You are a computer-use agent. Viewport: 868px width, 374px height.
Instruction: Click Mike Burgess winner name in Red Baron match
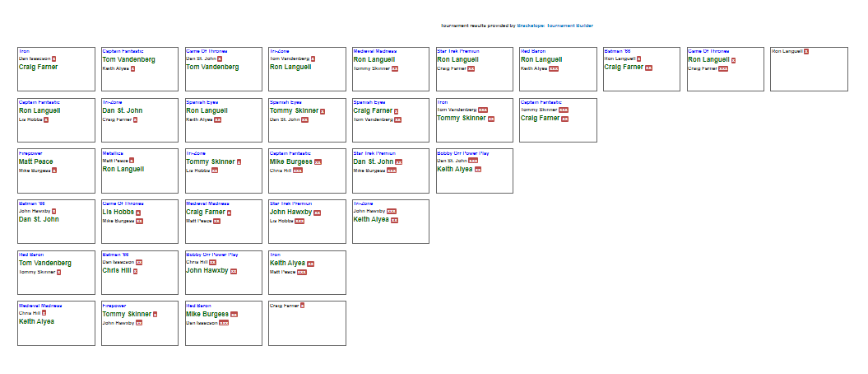coord(207,314)
